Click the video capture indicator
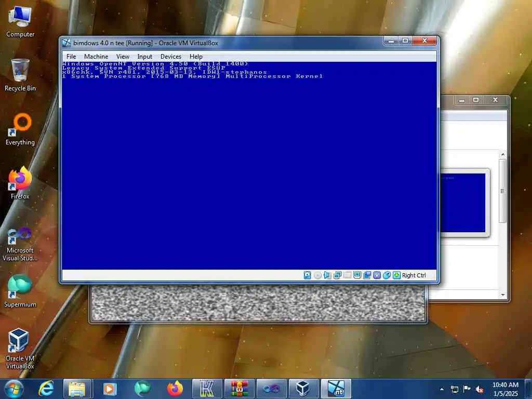The image size is (532, 399). tap(367, 275)
